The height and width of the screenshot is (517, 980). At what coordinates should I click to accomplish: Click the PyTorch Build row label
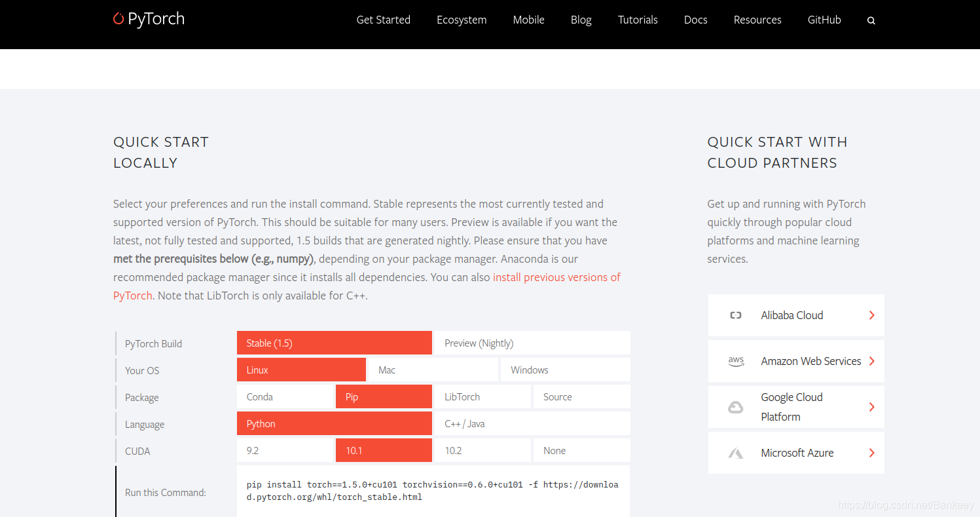pos(153,343)
